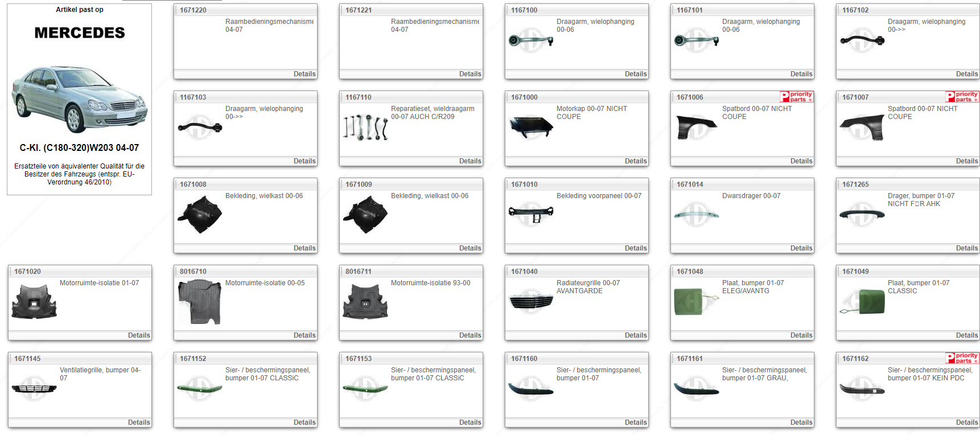
Task: Open Details for Draagarm 1167103
Action: (x=304, y=161)
